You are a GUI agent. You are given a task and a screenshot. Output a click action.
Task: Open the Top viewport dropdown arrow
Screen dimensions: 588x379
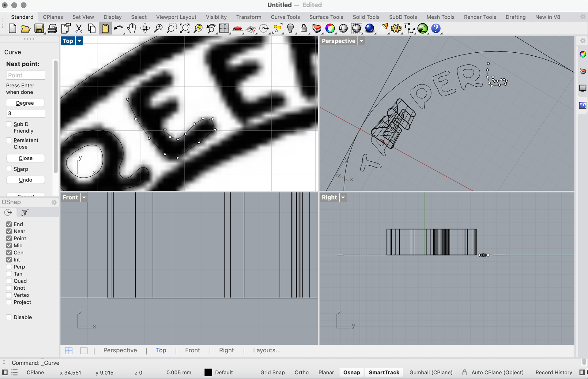79,41
